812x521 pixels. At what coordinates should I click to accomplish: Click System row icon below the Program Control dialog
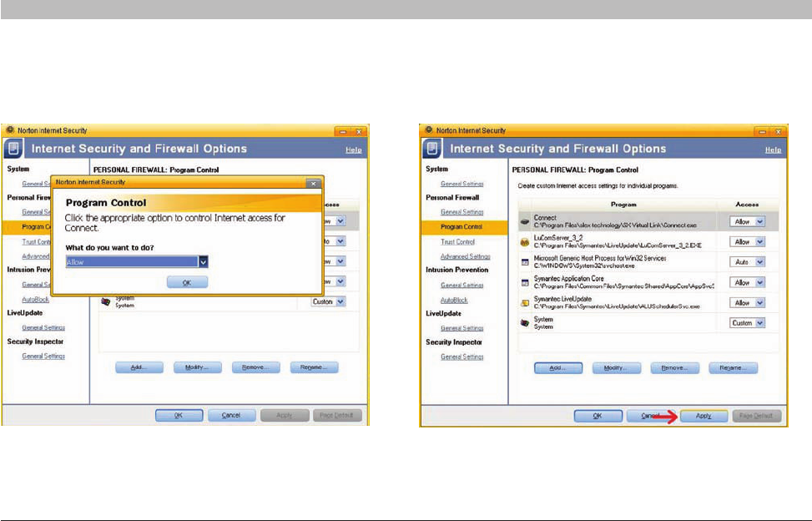pyautogui.click(x=106, y=301)
